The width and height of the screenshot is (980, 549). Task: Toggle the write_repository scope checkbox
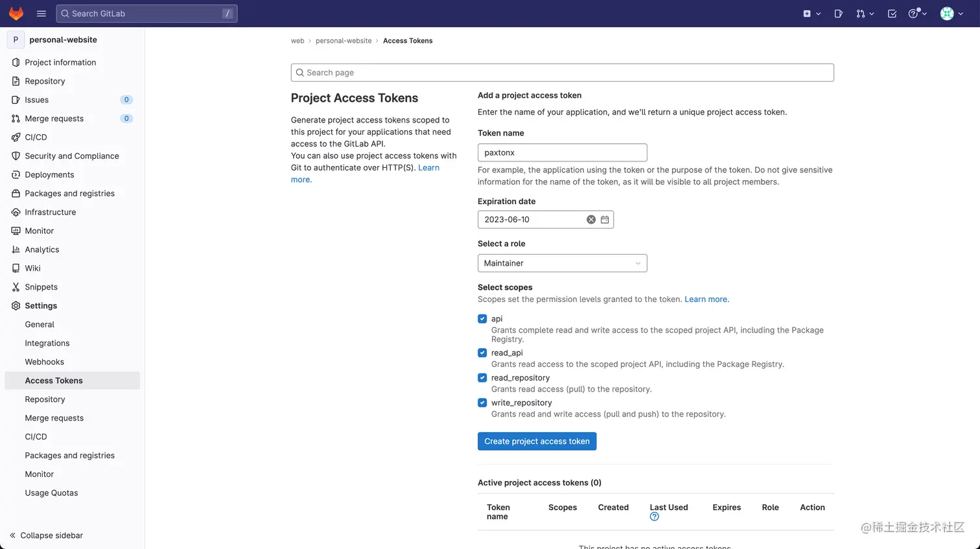click(x=482, y=403)
